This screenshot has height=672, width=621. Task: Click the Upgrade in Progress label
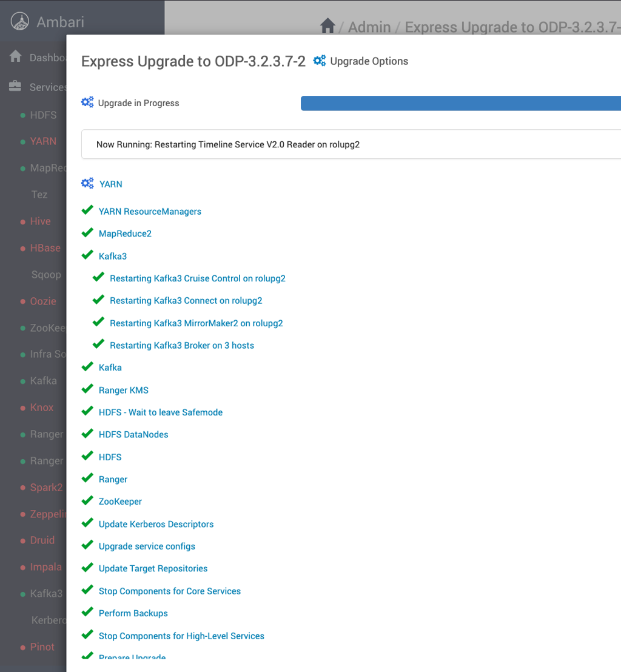coord(138,103)
